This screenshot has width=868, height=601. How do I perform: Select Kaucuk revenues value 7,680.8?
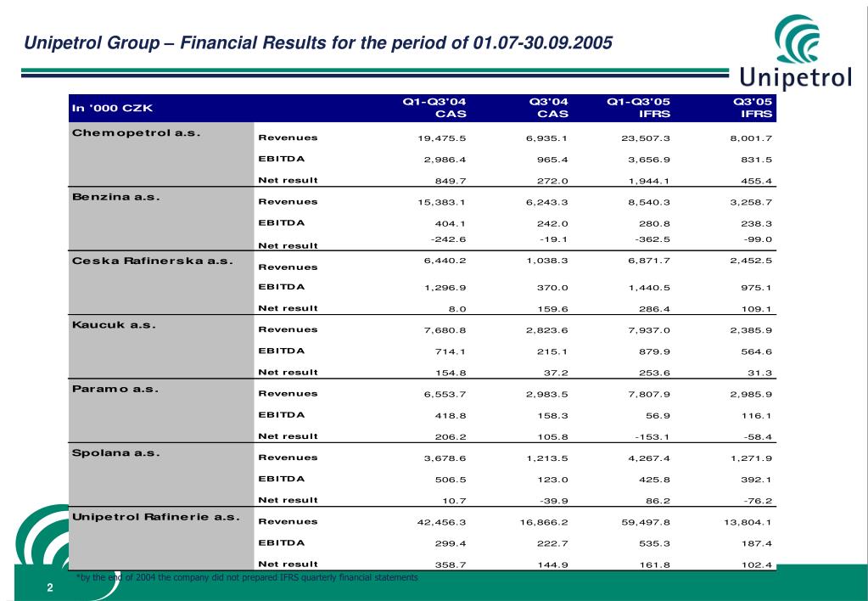[x=445, y=330]
